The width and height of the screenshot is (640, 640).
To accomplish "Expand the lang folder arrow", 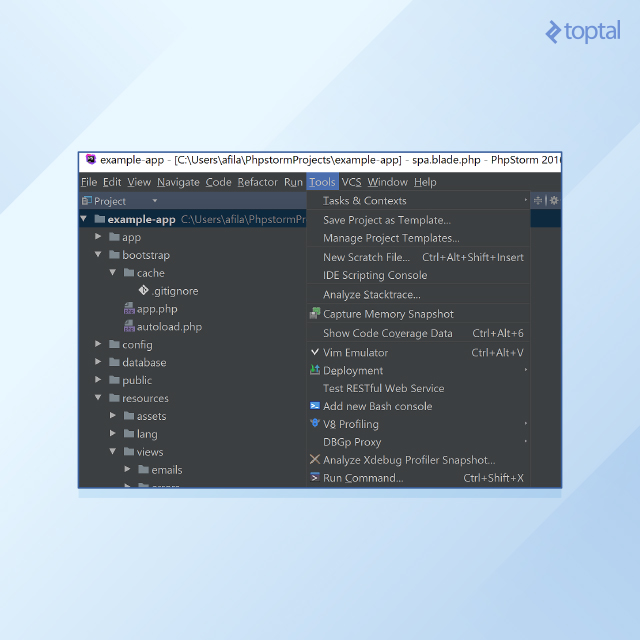I will click(x=113, y=433).
